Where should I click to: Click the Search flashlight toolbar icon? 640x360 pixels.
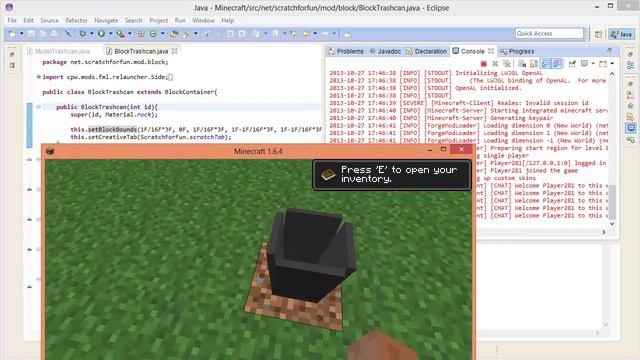(187, 34)
